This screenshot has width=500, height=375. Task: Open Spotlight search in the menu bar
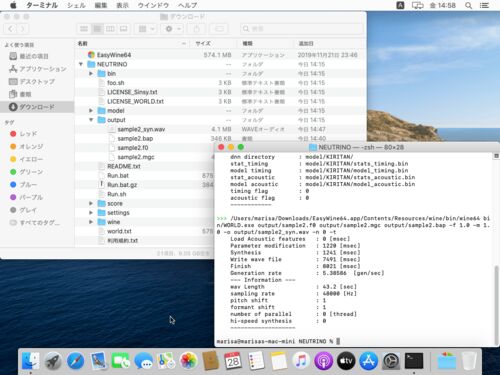pos(468,5)
